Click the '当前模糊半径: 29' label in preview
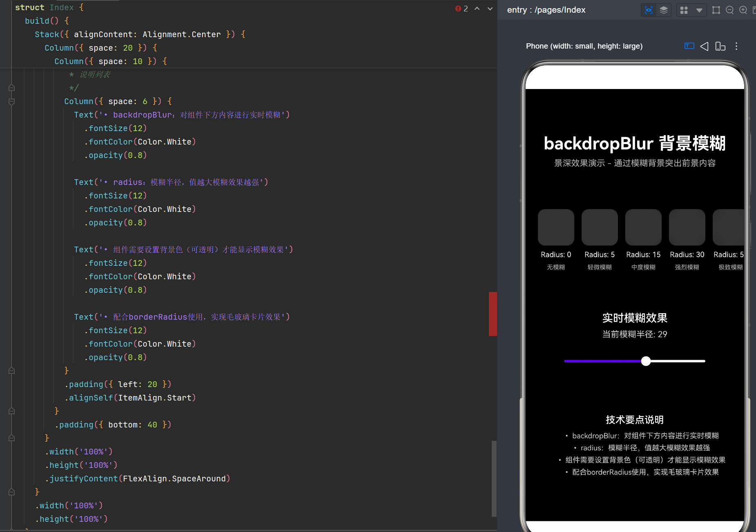 (635, 334)
